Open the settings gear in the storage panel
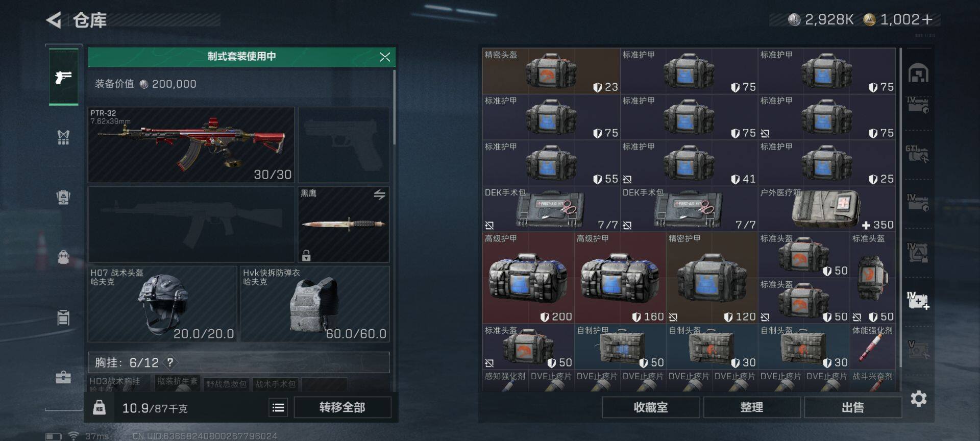 click(x=918, y=399)
